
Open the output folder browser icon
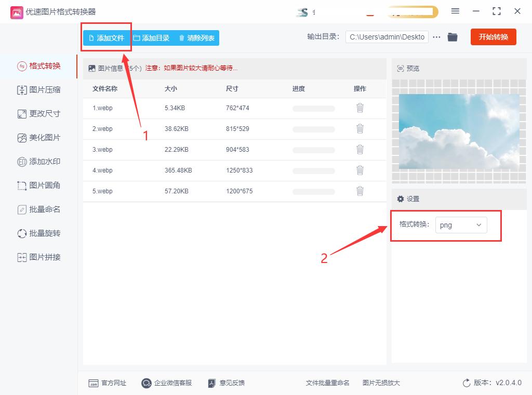click(x=452, y=37)
